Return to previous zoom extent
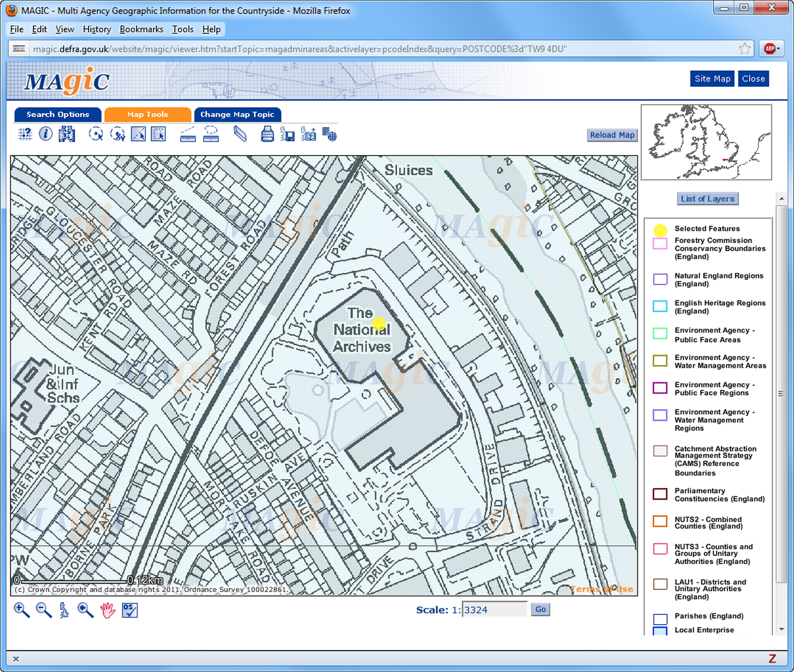 tap(85, 610)
